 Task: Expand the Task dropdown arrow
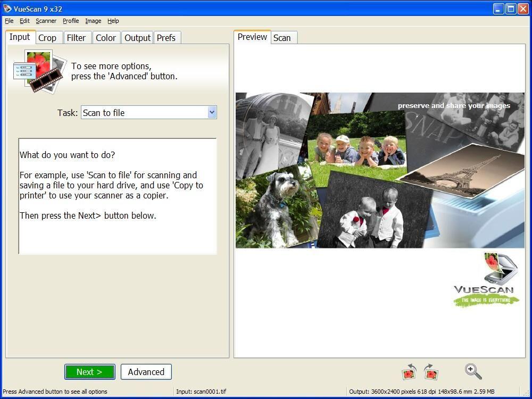click(212, 112)
